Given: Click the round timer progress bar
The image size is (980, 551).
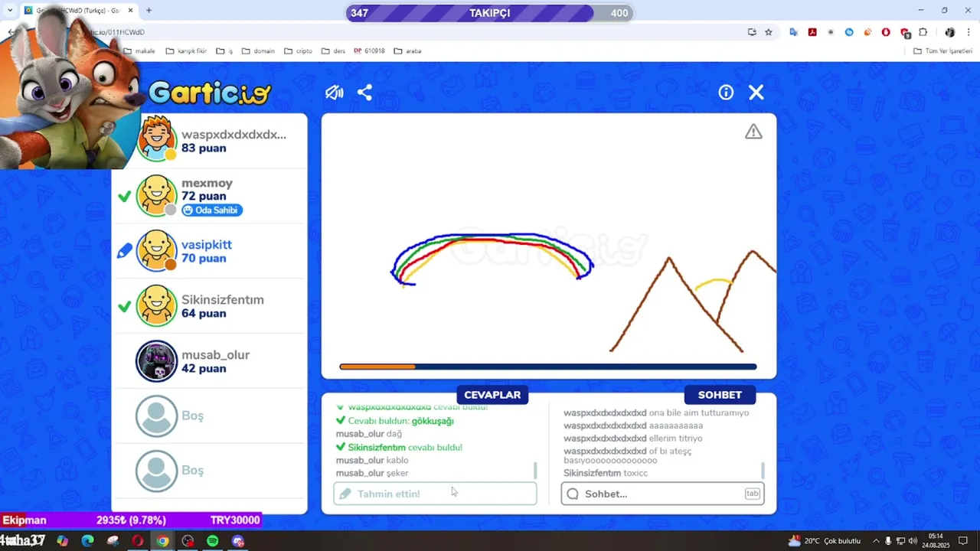Looking at the screenshot, I should point(548,367).
